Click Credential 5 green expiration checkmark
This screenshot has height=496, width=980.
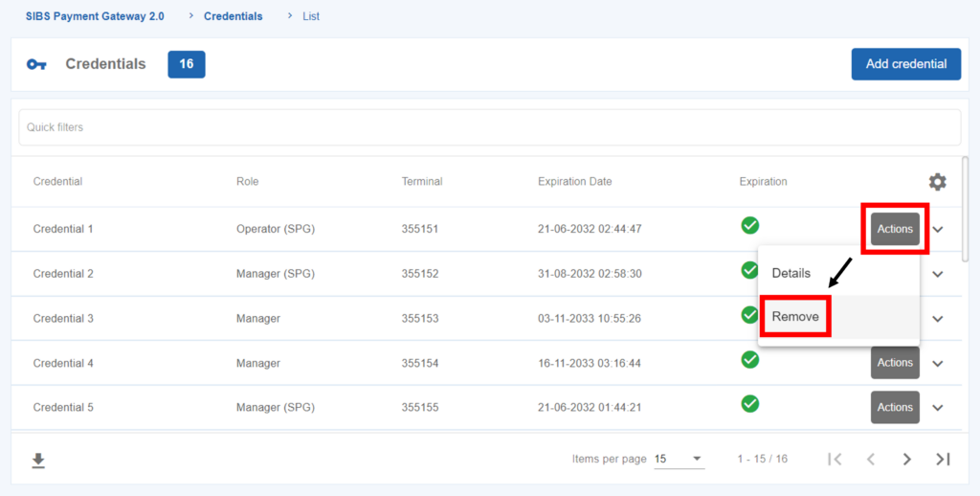click(750, 404)
